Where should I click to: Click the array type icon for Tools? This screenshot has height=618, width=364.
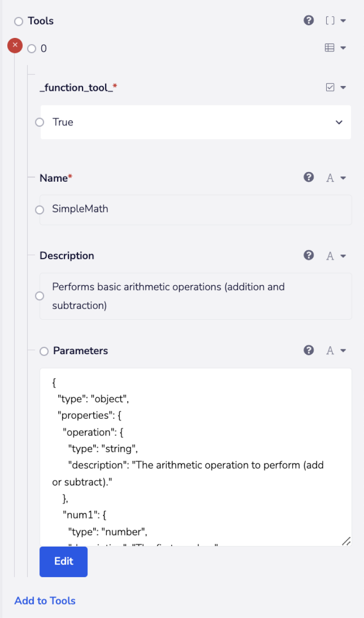pos(330,20)
